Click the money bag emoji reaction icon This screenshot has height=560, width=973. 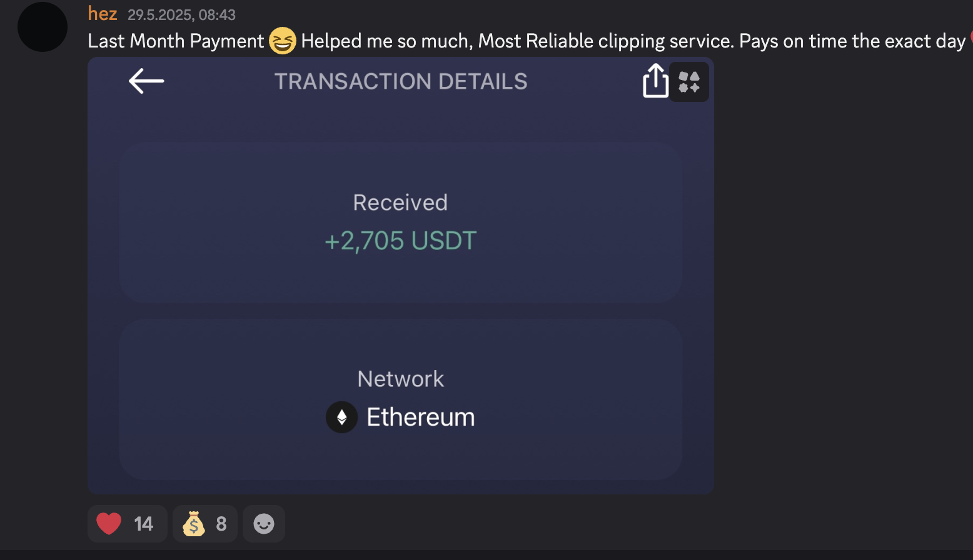[194, 524]
